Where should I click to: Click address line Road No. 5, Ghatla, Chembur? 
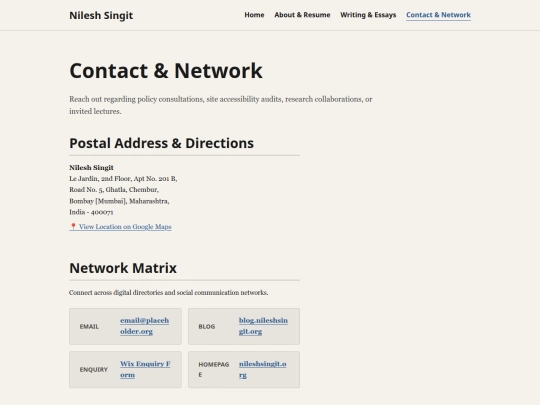[114, 190]
